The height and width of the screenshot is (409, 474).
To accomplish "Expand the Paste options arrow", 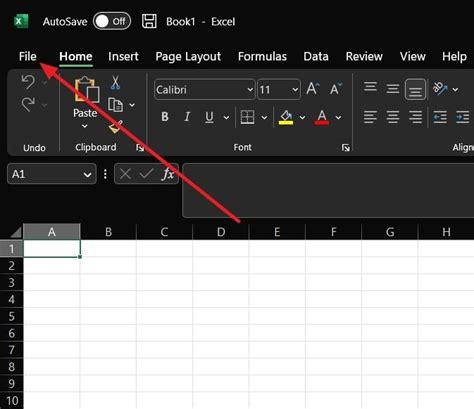I will tap(85, 126).
